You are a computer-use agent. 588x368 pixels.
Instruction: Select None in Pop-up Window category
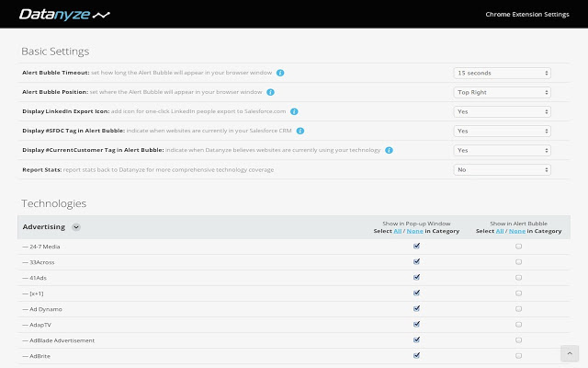coord(414,231)
